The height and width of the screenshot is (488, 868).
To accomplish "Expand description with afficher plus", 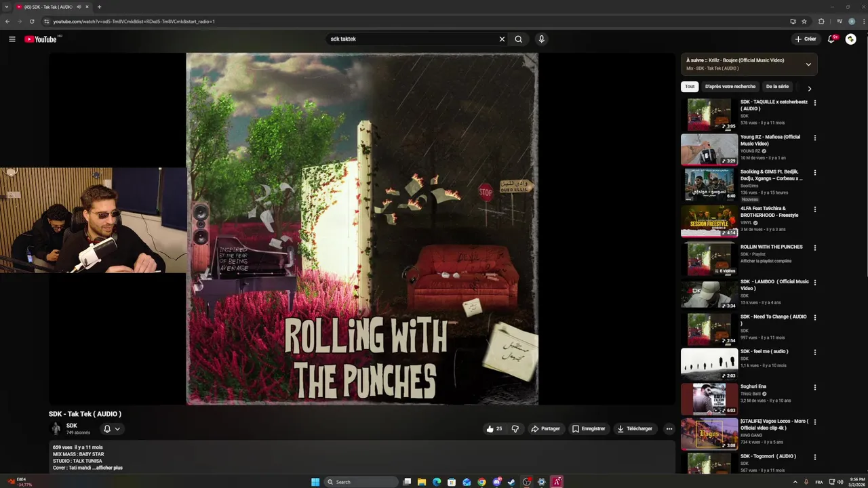I will [109, 468].
